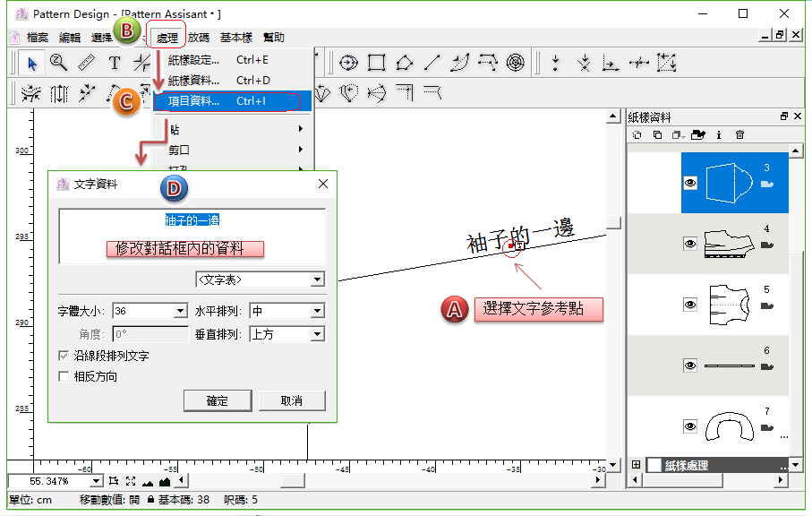Select the concentric circles spiral tool
Image resolution: width=812 pixels, height=516 pixels.
516,63
